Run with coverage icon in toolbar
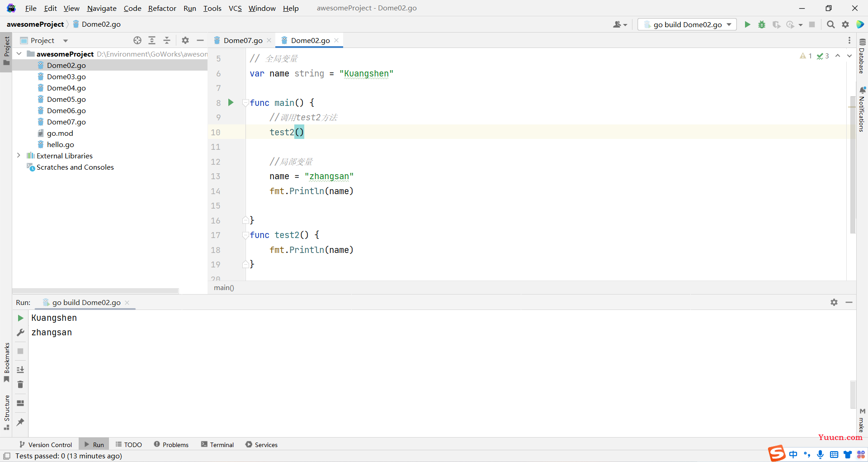868x462 pixels. (776, 24)
